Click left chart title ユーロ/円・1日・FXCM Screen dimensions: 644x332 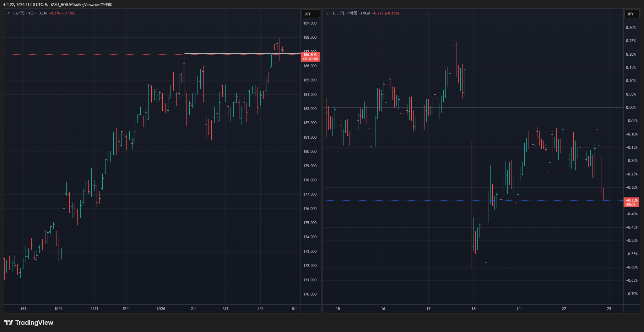point(26,13)
